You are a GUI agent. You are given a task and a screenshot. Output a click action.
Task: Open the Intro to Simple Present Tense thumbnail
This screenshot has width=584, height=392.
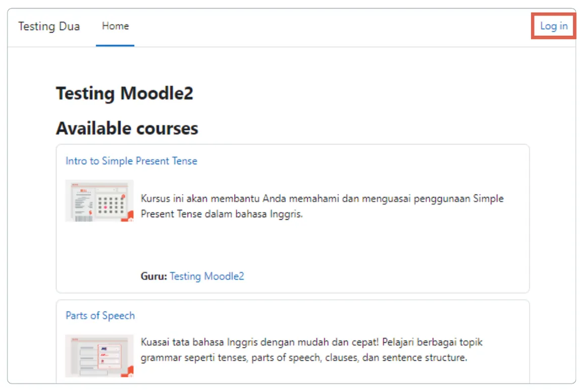[x=99, y=200]
